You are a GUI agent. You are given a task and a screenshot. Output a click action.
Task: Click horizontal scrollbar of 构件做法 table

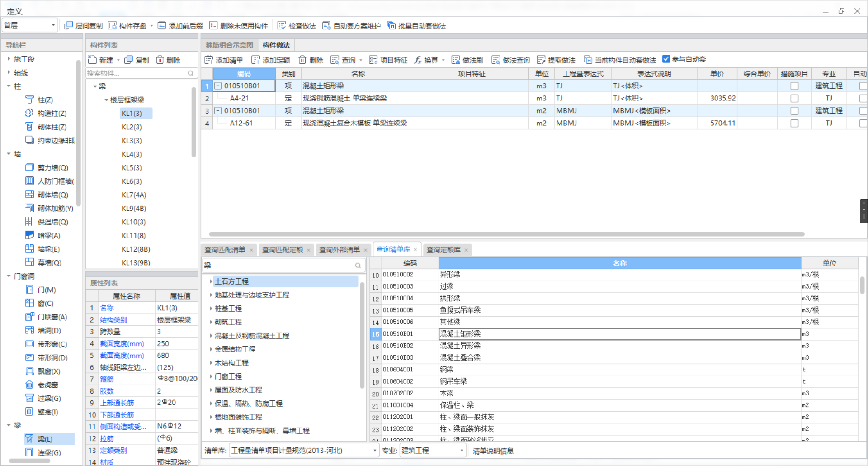point(506,234)
